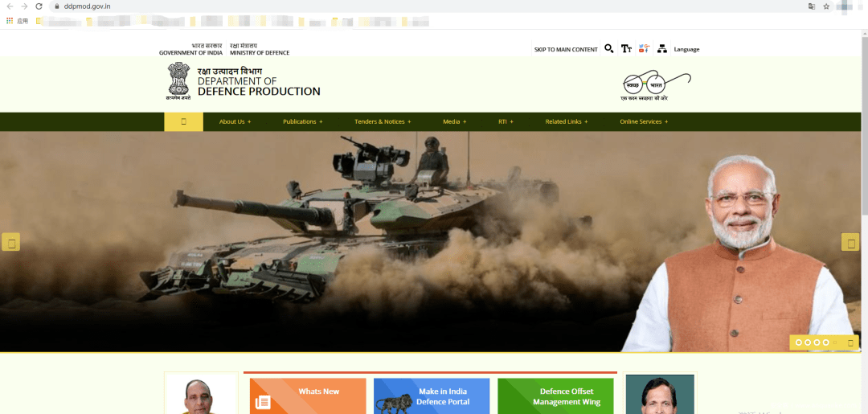Expand the Media menu
Viewport: 868px width, 414px height.
454,121
